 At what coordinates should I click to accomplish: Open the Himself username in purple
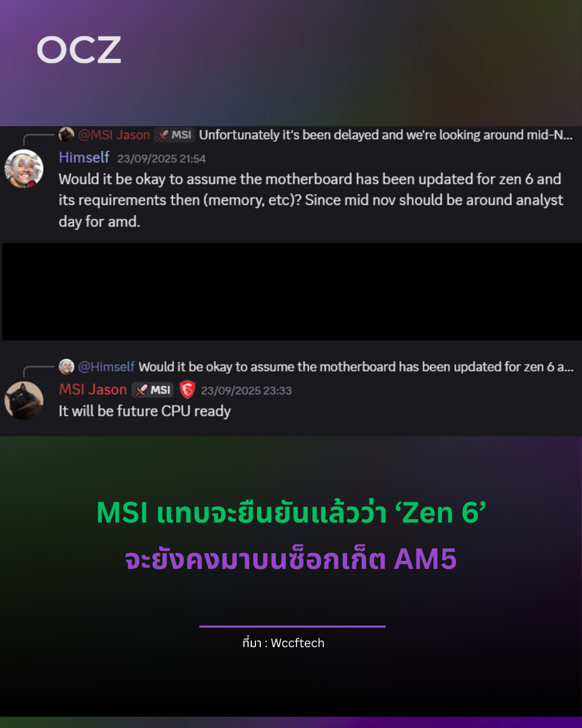[84, 157]
